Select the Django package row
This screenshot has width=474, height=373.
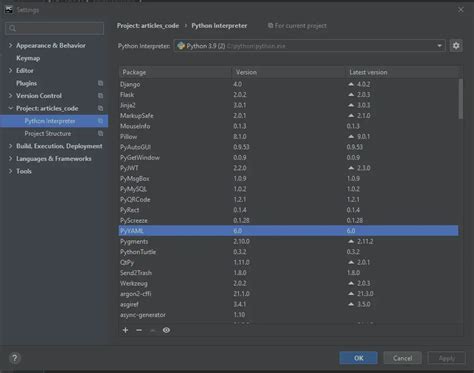(x=289, y=84)
